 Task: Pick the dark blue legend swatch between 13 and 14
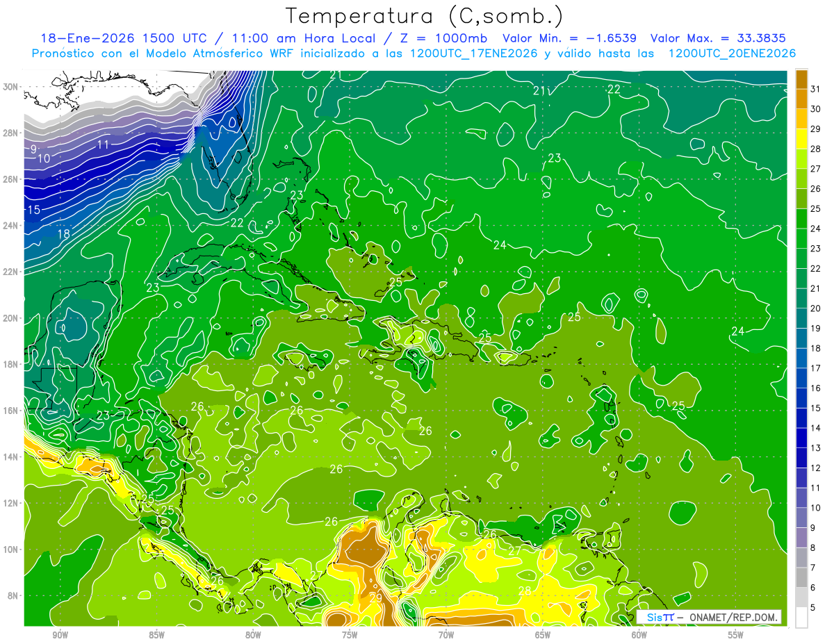pyautogui.click(x=801, y=438)
